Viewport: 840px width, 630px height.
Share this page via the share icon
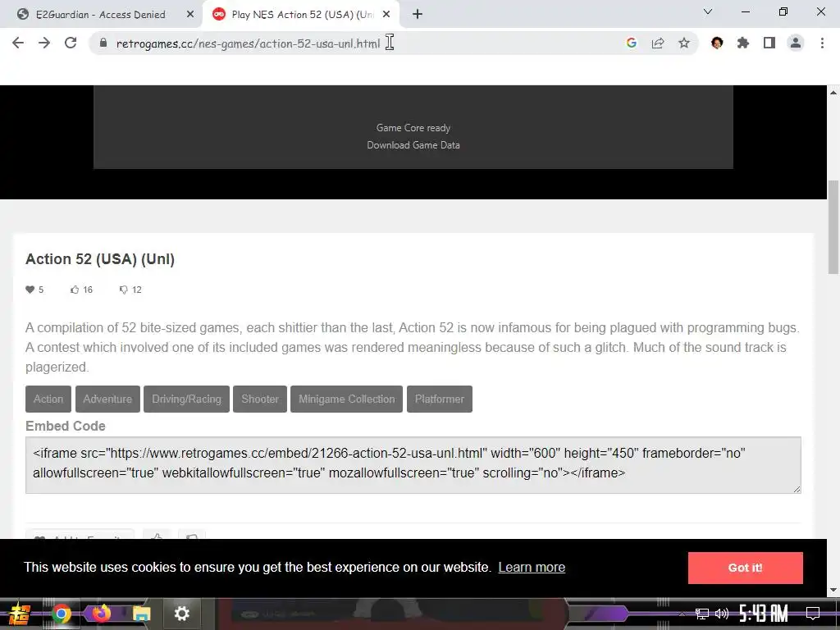pos(658,43)
